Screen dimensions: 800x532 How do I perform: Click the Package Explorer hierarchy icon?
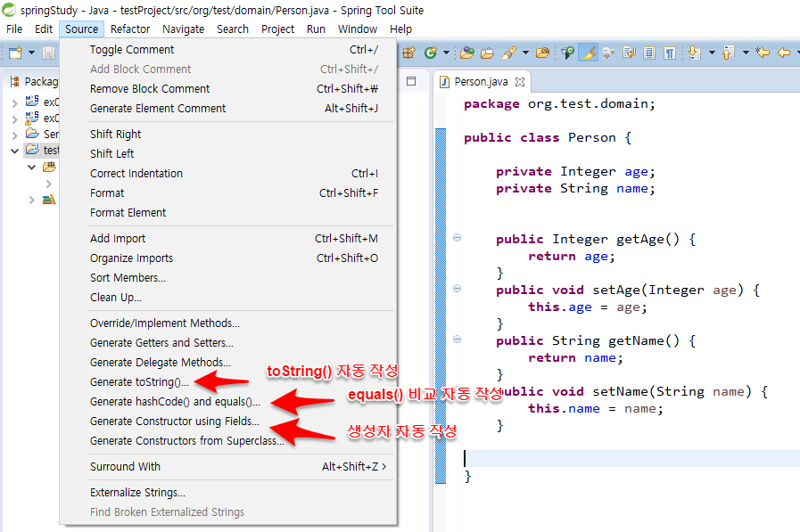coord(15,81)
